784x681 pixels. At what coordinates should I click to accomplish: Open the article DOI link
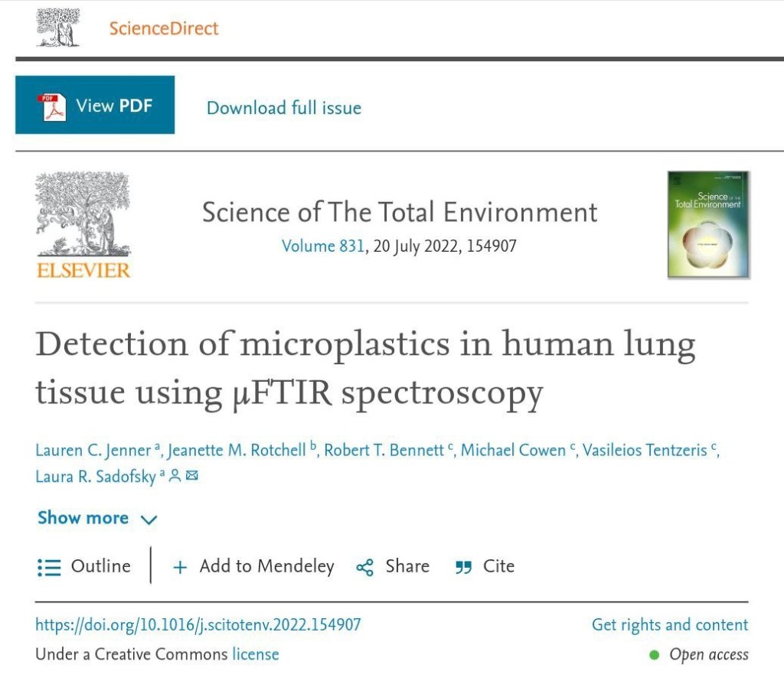click(198, 625)
